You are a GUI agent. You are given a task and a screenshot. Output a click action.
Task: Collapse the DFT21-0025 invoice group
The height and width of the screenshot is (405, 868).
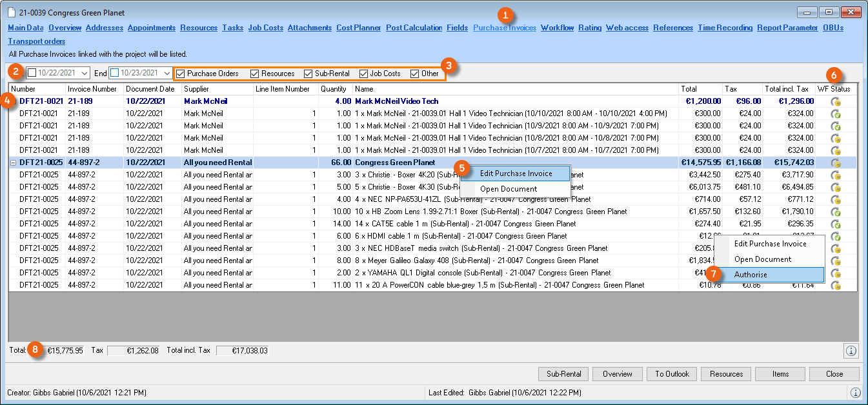[x=14, y=163]
